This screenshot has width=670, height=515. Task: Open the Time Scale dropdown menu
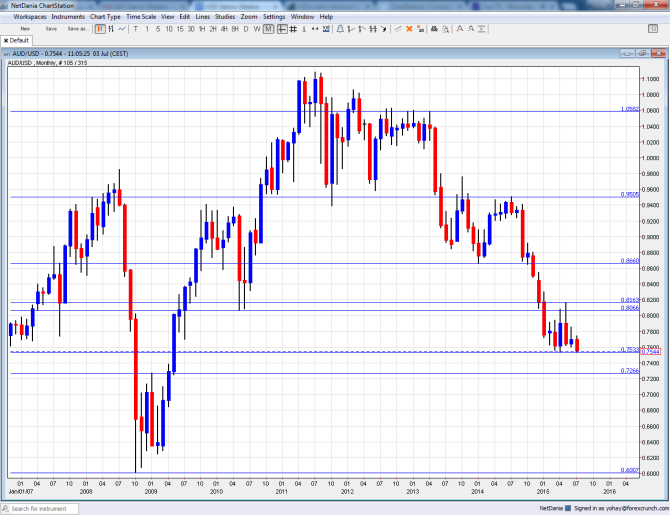(x=142, y=17)
